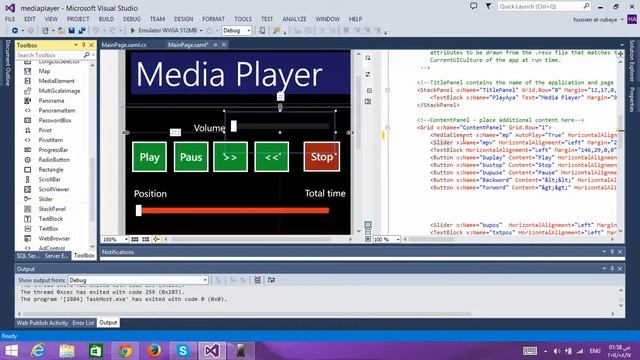This screenshot has height=360, width=640.
Task: Select Slider control in the Toolbox list
Action: tap(46, 199)
